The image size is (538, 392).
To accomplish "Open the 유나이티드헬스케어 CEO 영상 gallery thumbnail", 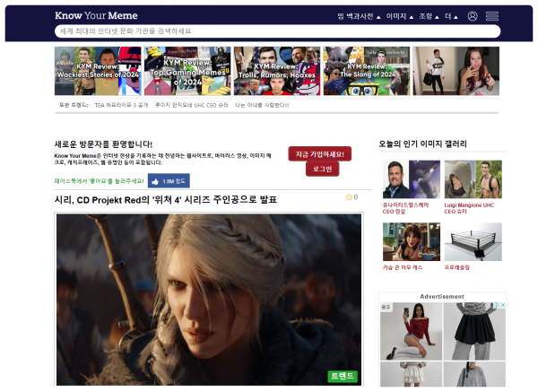I will coord(412,179).
